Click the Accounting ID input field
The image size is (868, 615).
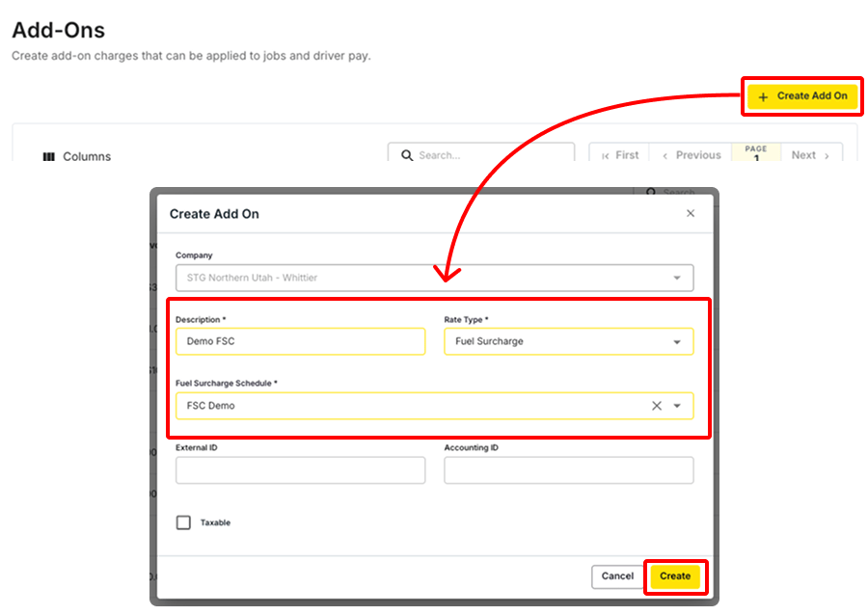pyautogui.click(x=568, y=470)
